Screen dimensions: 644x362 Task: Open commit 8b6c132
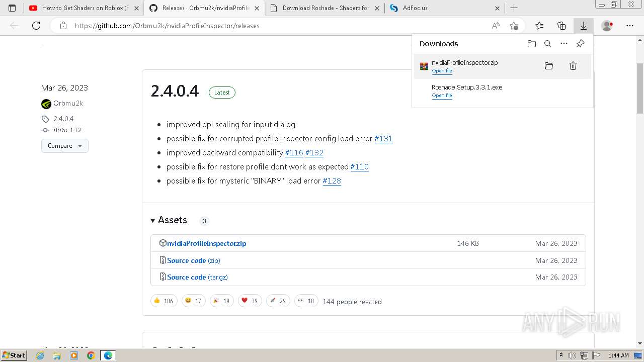(67, 130)
